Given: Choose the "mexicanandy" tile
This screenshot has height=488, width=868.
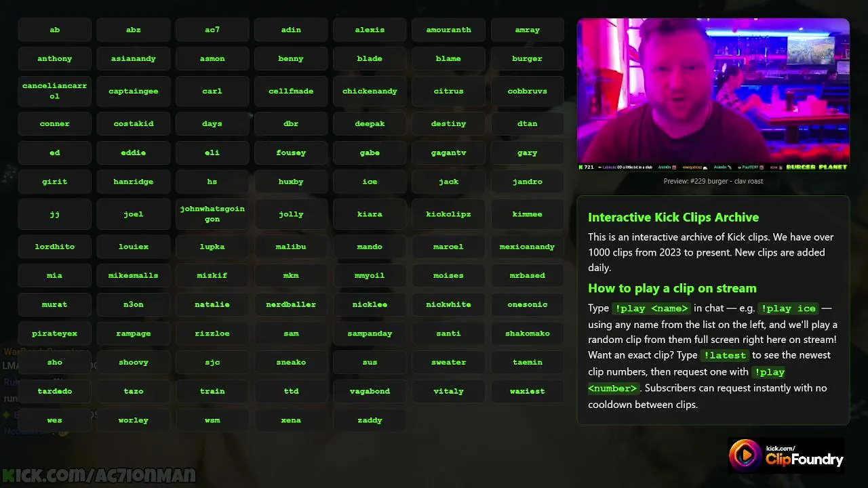Looking at the screenshot, I should [528, 247].
